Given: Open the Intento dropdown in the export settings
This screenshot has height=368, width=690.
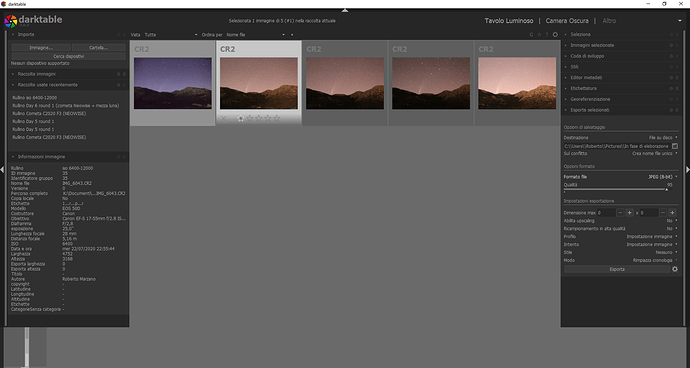Looking at the screenshot, I should pos(620,244).
